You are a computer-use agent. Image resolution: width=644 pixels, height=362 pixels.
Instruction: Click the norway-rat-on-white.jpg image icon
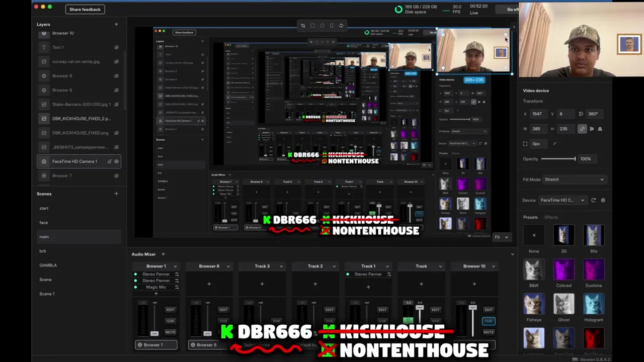coord(44,61)
